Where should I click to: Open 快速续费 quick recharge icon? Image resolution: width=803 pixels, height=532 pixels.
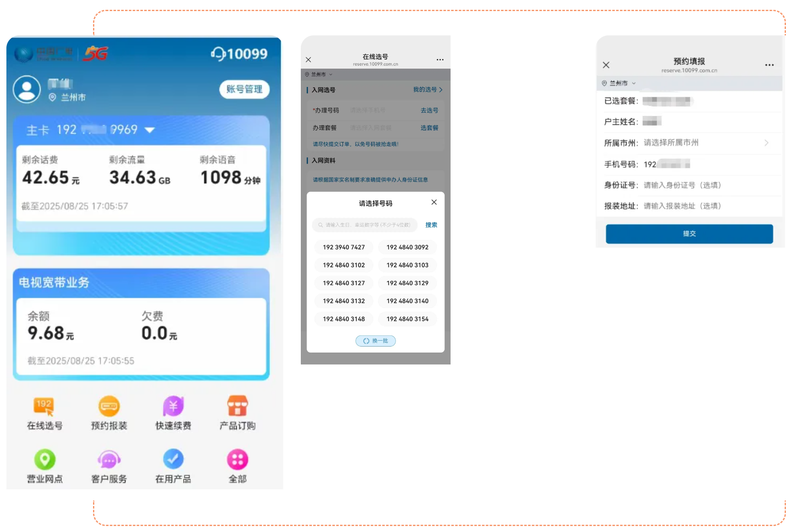click(x=173, y=407)
